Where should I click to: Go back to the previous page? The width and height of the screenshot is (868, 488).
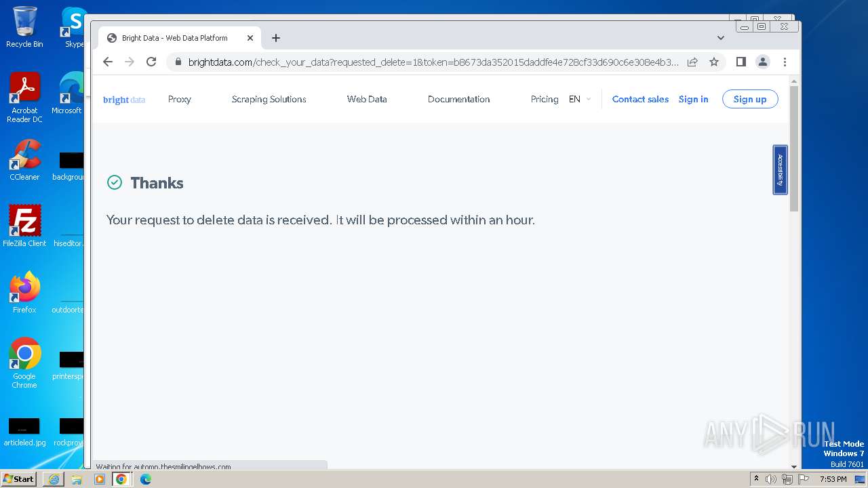(108, 62)
